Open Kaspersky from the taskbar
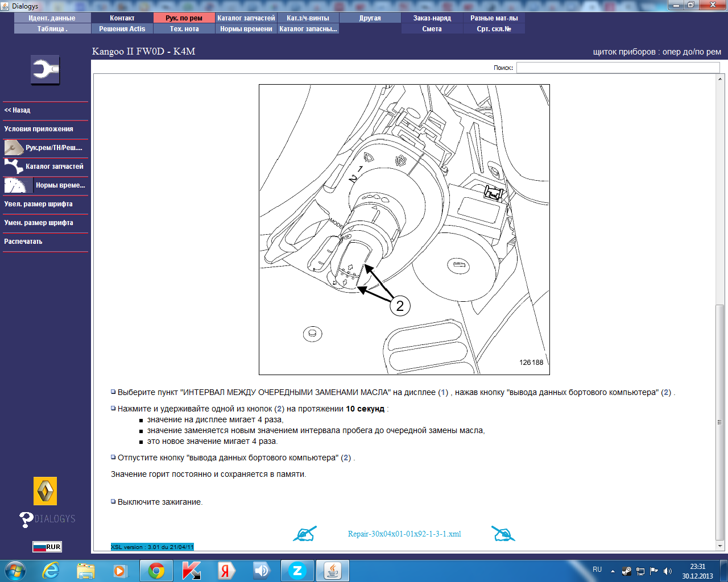This screenshot has height=582, width=728. pos(192,571)
